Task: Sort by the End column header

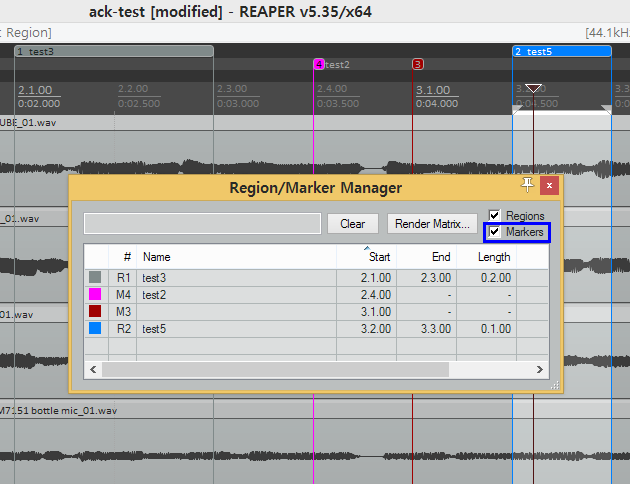Action: [427, 257]
